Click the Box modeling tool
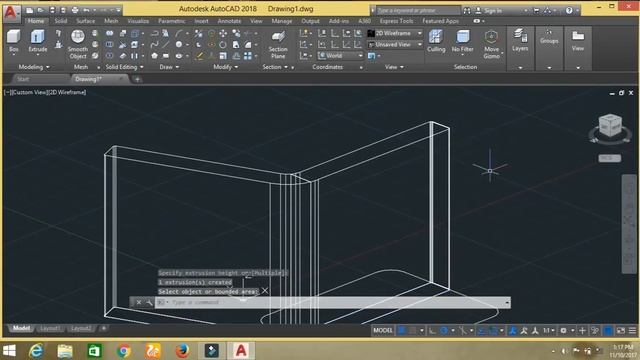Screen dimensions: 640x360 (13, 40)
